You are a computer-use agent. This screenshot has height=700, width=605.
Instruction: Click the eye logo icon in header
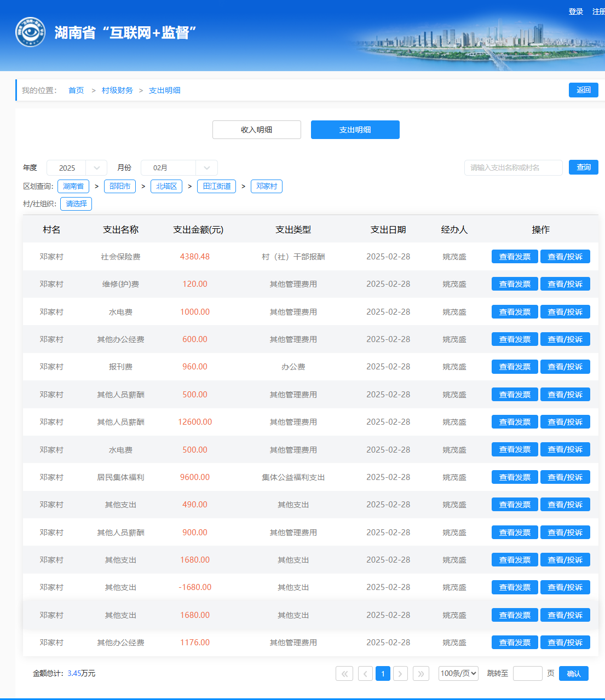pyautogui.click(x=30, y=32)
